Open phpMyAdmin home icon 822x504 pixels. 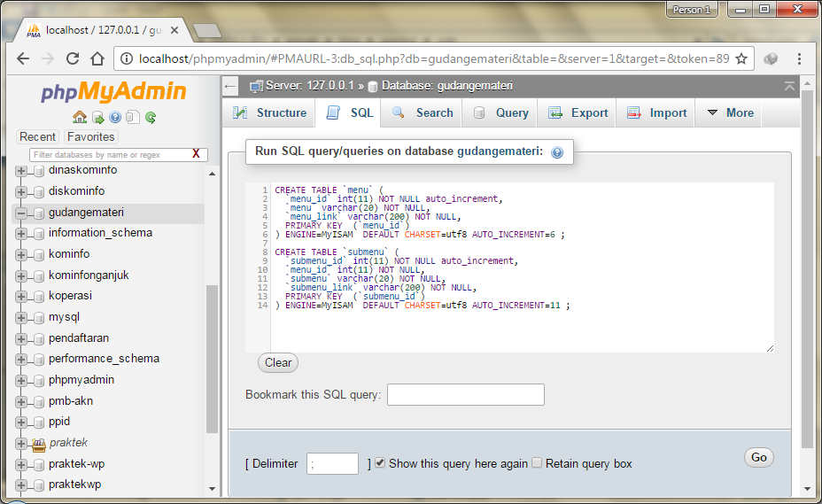pos(80,117)
